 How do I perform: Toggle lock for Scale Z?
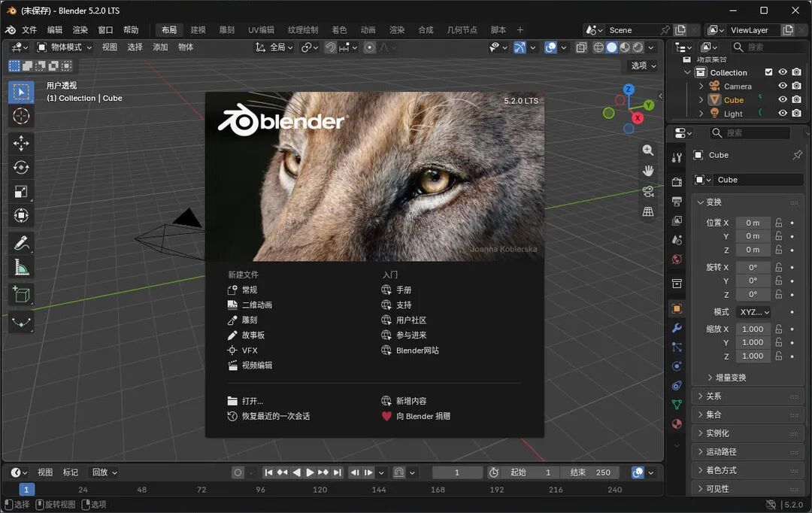[x=778, y=356]
